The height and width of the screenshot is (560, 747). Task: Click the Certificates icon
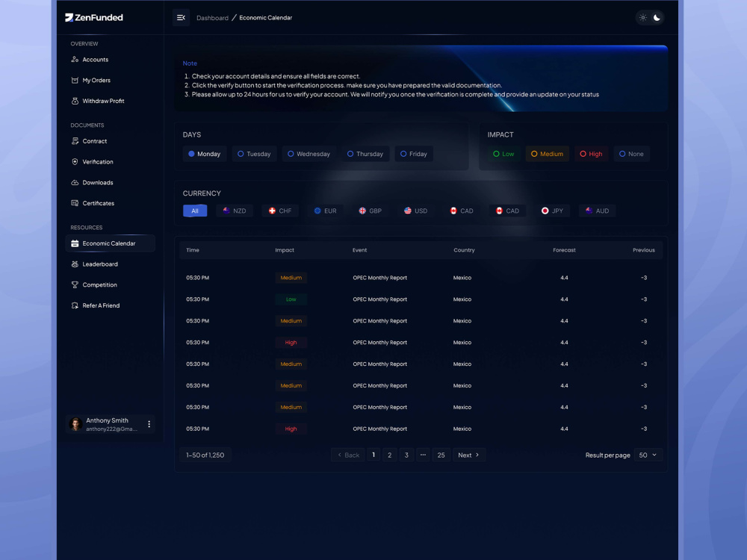75,203
